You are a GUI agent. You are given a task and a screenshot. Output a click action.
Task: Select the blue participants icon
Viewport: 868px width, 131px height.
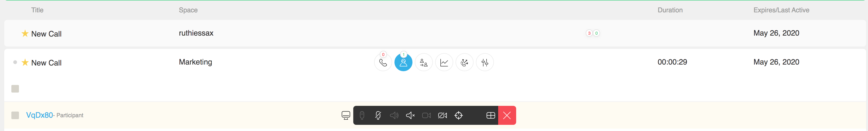pyautogui.click(x=403, y=62)
